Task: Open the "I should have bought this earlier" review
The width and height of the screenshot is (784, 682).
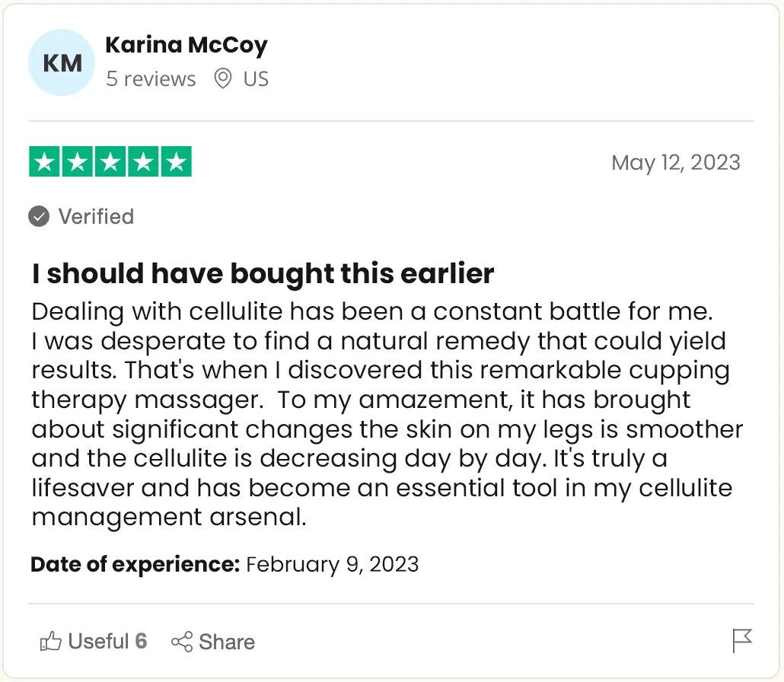Action: tap(263, 273)
